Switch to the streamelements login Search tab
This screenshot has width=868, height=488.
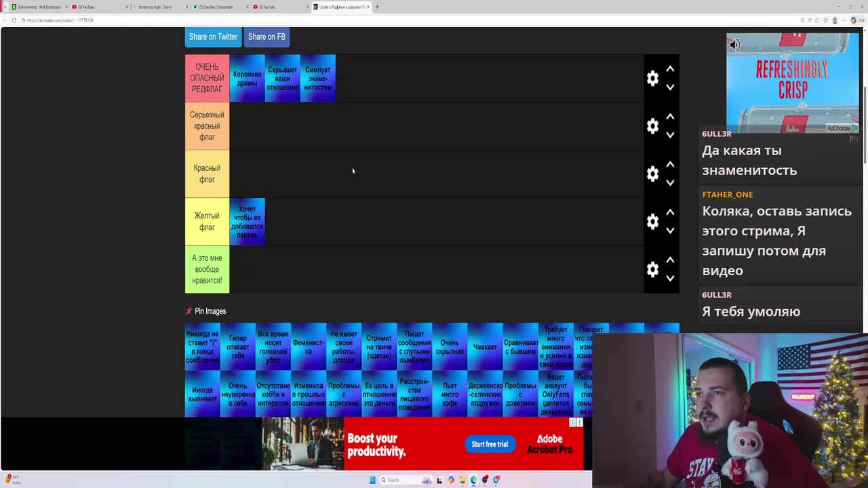point(160,7)
